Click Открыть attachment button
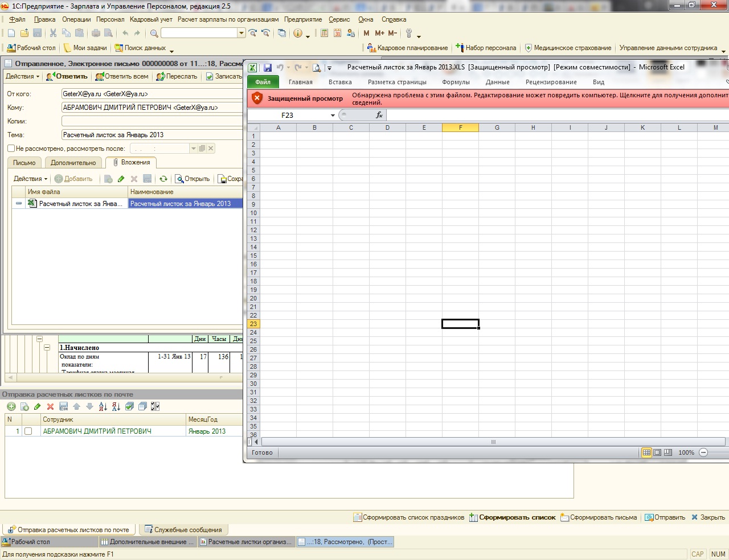This screenshot has width=729, height=560. pyautogui.click(x=193, y=179)
